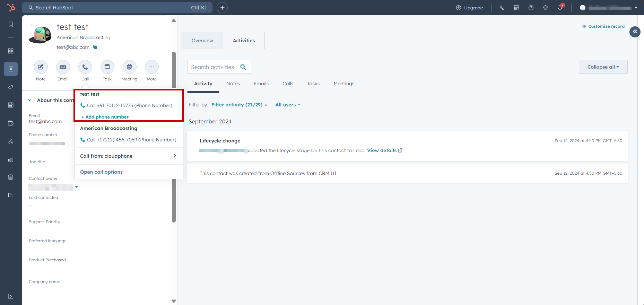Viewport: 644px width, 305px height.
Task: Switch to the Meetings sub-tab
Action: coord(344,84)
